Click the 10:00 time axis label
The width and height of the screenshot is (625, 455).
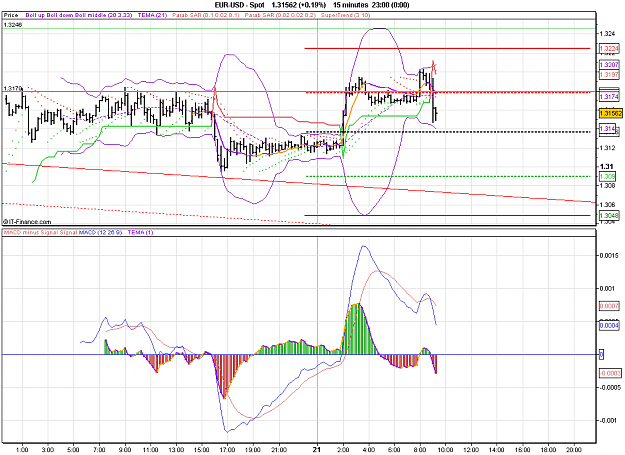tap(445, 450)
